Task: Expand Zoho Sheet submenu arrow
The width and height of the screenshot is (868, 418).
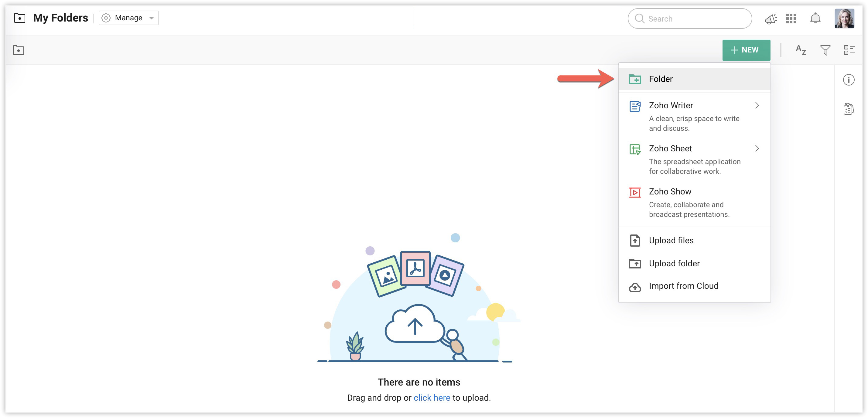Action: 757,148
